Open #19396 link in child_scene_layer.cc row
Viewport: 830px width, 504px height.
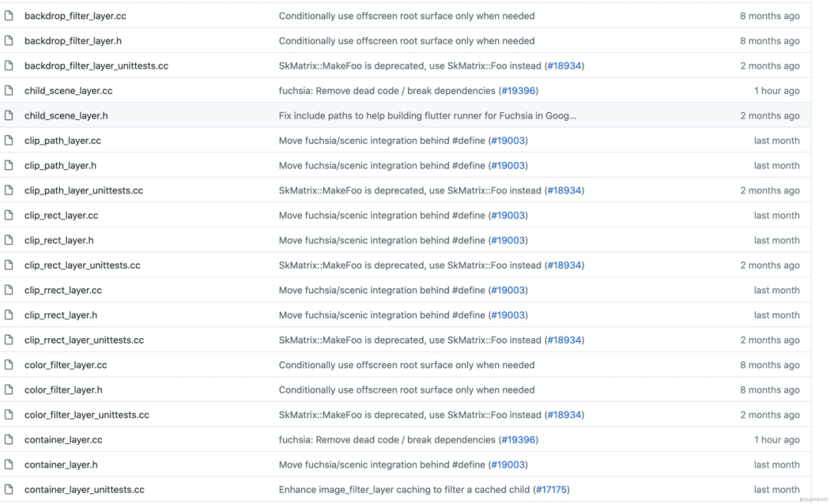pos(518,91)
